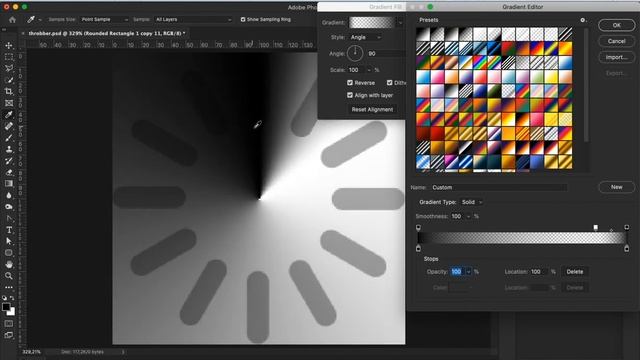Viewport: 640px width, 360px height.
Task: Open the eyedropper tool preset picker arrow
Action: pyautogui.click(x=40, y=20)
